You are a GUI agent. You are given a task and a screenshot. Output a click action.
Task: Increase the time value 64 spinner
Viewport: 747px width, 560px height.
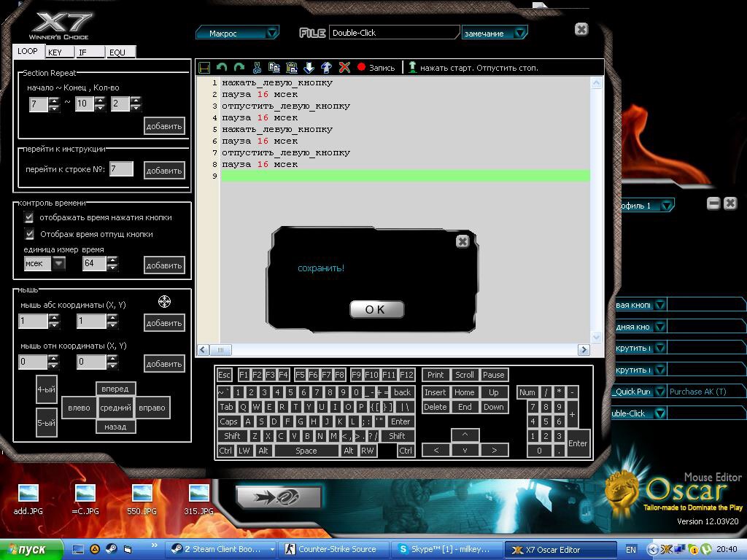tap(112, 260)
